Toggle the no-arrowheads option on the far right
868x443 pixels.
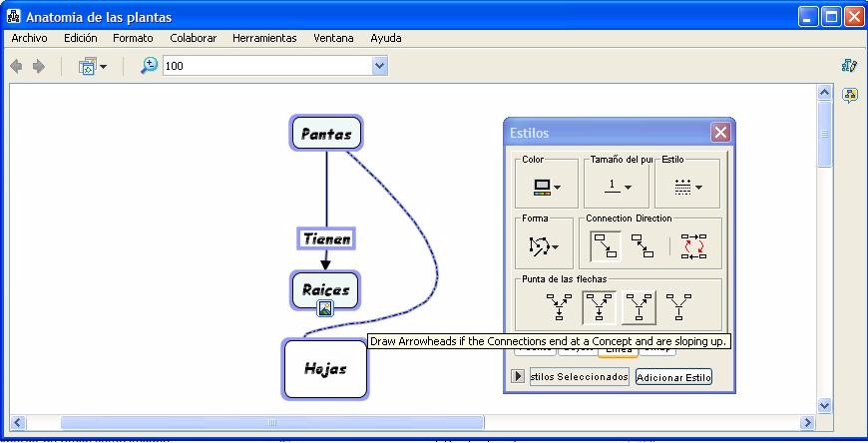click(x=678, y=305)
